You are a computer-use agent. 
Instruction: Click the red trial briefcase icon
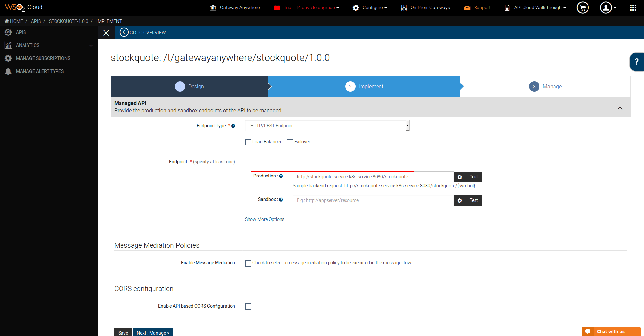[277, 8]
